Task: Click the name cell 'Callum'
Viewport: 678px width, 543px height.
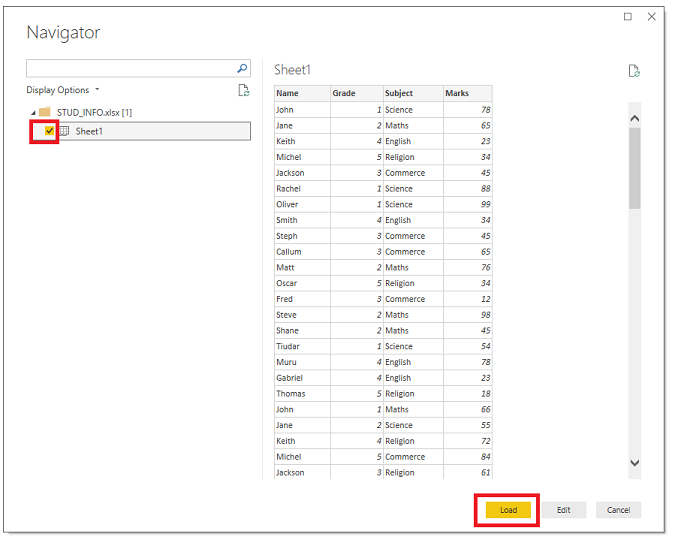Action: 302,252
